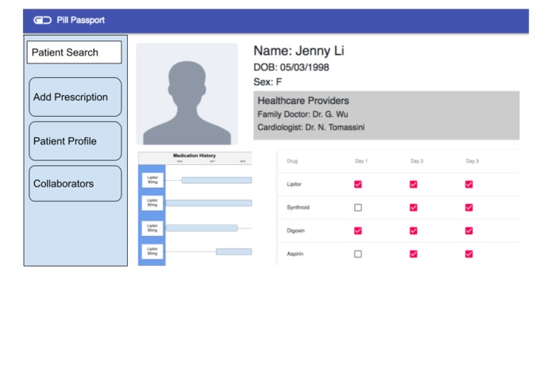The image size is (552, 392).
Task: Uncheck Lipitor for Day 3
Action: pyautogui.click(x=469, y=184)
